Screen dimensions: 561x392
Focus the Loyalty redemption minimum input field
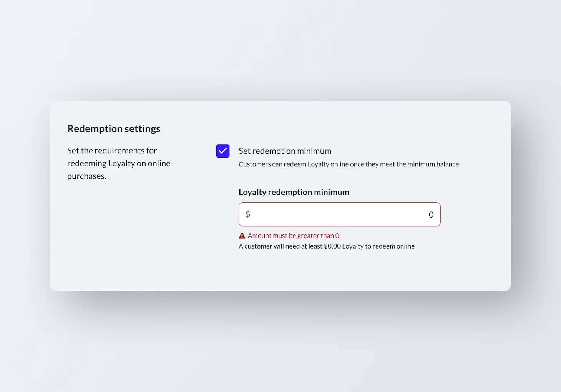tap(340, 214)
